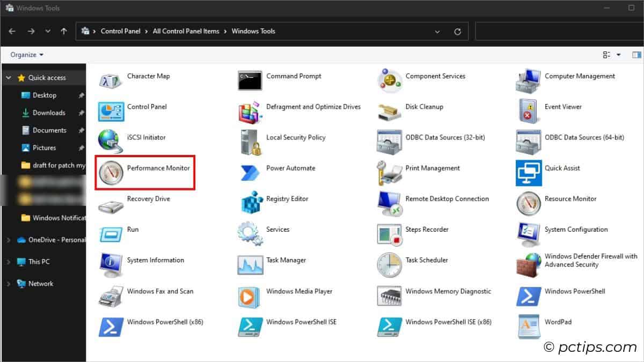Click the Control Panel item icon
The width and height of the screenshot is (644, 362).
coord(111,112)
